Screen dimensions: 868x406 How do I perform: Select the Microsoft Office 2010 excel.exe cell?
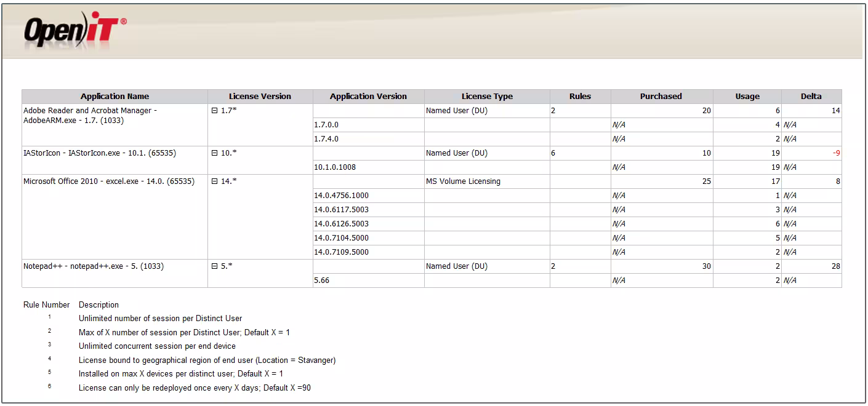(x=115, y=217)
